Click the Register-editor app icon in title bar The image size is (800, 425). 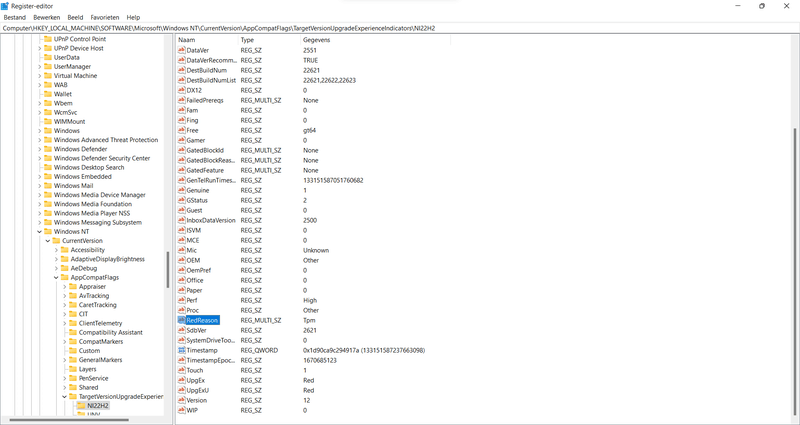click(5, 6)
